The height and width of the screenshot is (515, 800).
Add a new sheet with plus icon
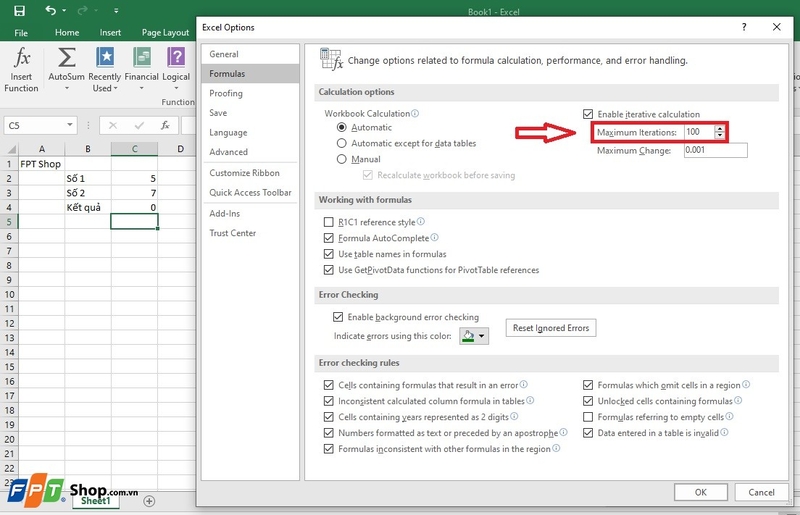(149, 501)
